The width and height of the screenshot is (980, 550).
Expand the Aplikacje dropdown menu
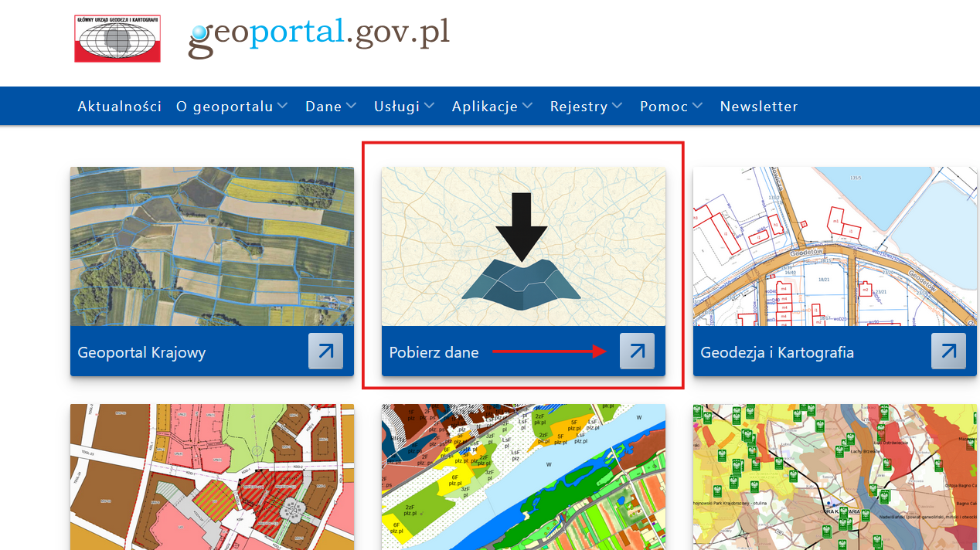click(492, 107)
